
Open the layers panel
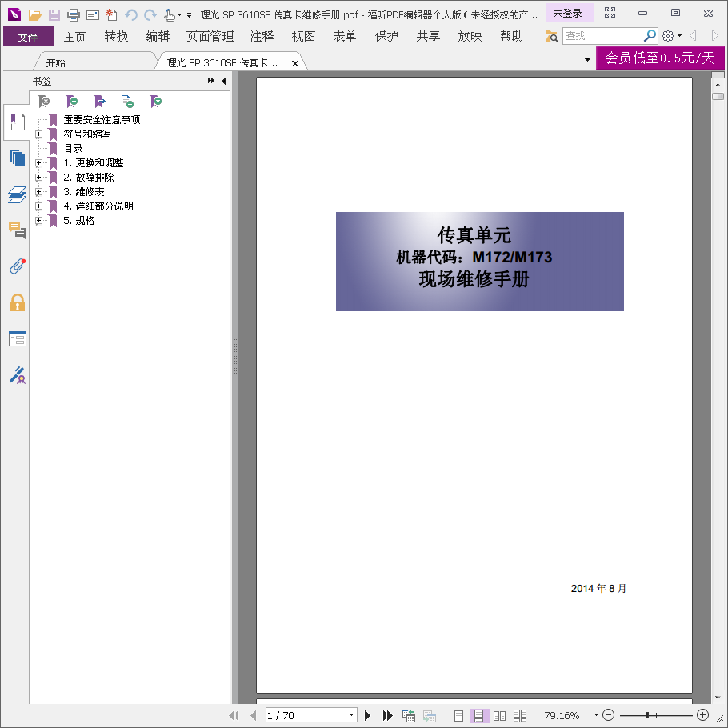tap(17, 194)
